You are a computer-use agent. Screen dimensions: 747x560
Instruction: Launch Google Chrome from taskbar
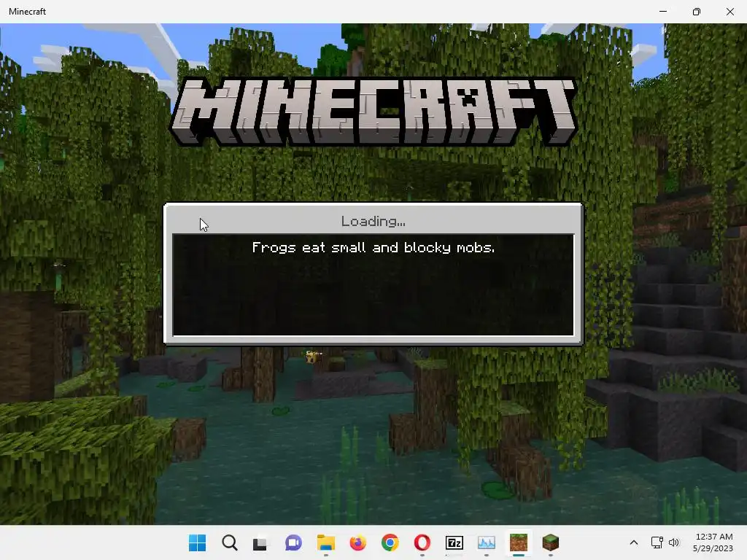coord(390,542)
